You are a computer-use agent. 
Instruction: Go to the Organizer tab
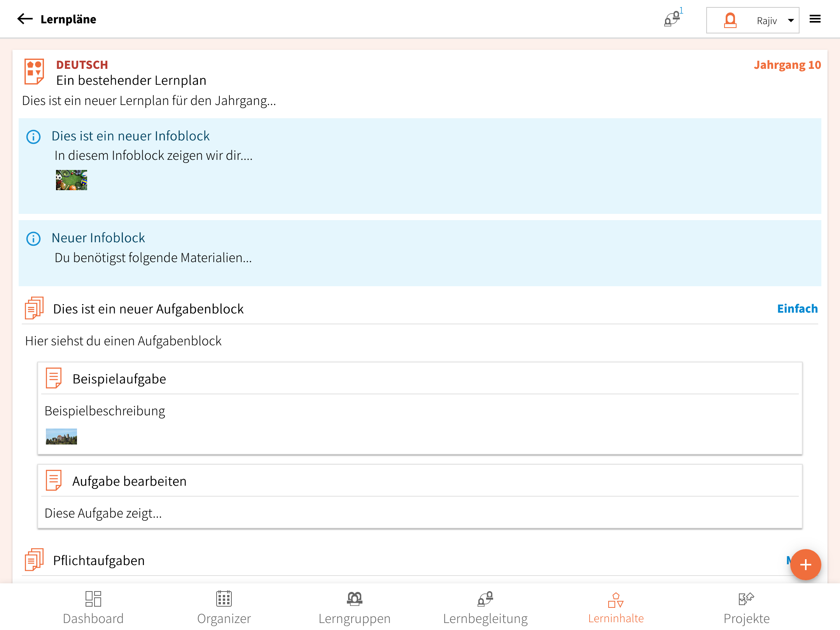click(224, 607)
